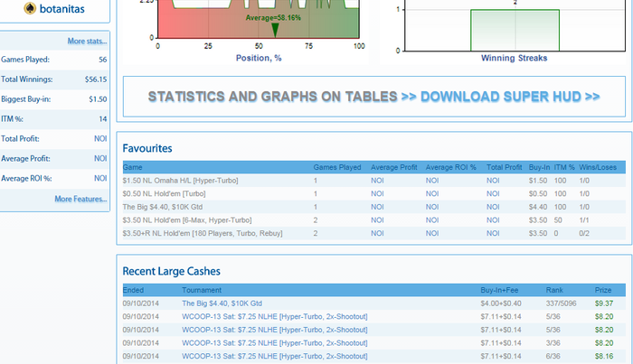
Task: Open The Big $4.40, $10K Gtd tournament link
Action: 222,303
